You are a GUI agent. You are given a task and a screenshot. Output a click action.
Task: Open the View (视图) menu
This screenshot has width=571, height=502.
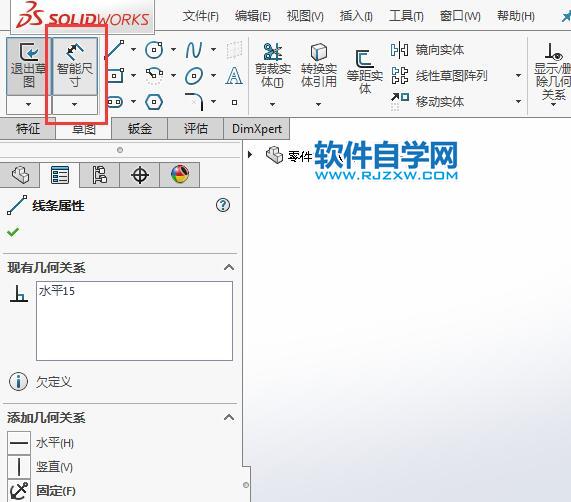coord(305,16)
